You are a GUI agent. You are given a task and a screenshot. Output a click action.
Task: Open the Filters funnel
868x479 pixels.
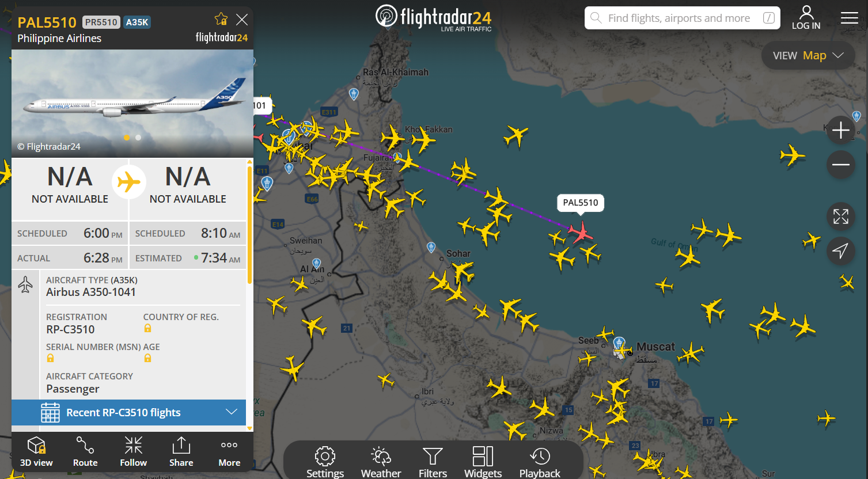click(x=433, y=462)
